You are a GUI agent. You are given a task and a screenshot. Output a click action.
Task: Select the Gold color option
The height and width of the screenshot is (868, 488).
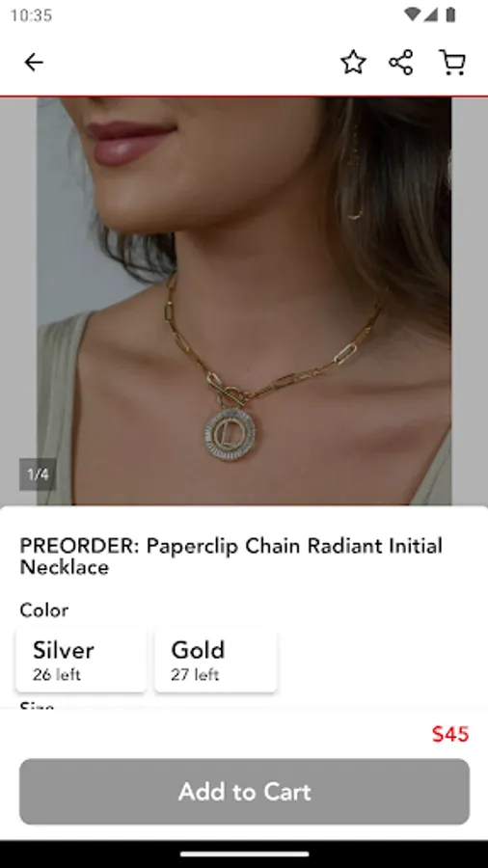click(216, 660)
